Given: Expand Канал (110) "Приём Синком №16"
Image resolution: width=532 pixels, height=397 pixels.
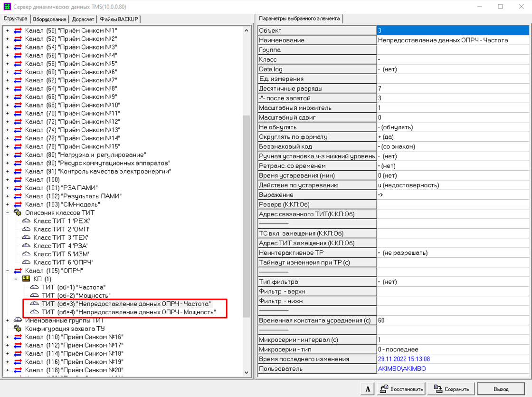Looking at the screenshot, I should tap(7, 337).
